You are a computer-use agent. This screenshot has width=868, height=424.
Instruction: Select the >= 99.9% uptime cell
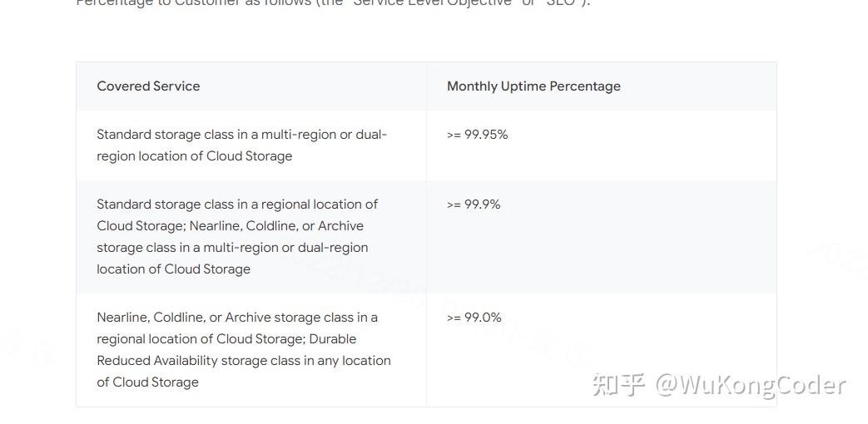click(474, 205)
